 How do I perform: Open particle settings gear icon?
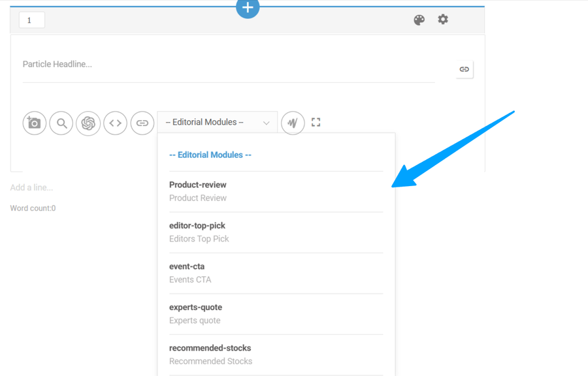(x=443, y=20)
